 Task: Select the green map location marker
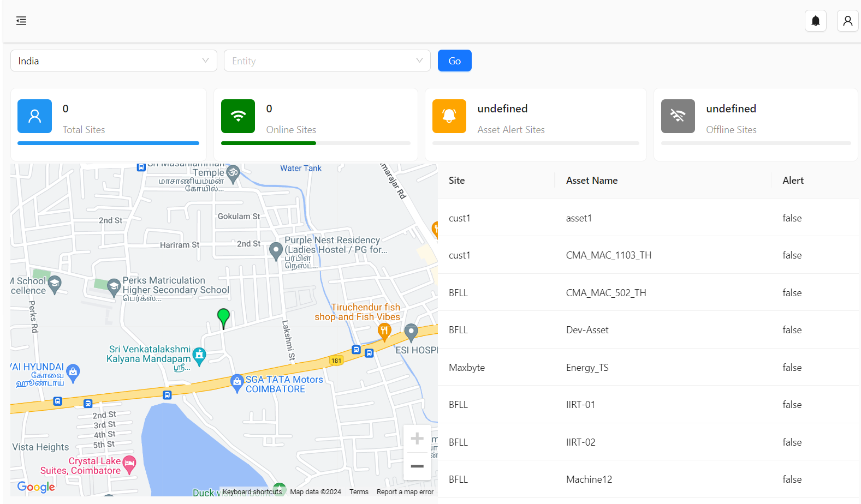(x=223, y=317)
